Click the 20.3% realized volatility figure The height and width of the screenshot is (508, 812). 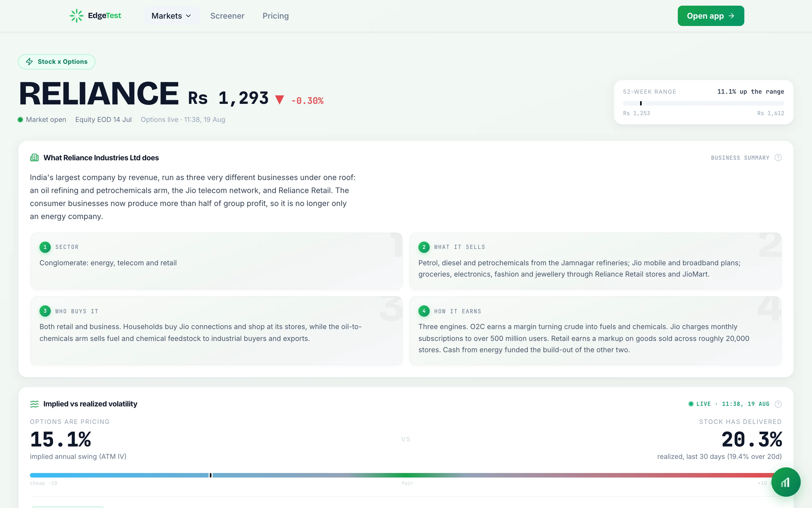pyautogui.click(x=752, y=439)
